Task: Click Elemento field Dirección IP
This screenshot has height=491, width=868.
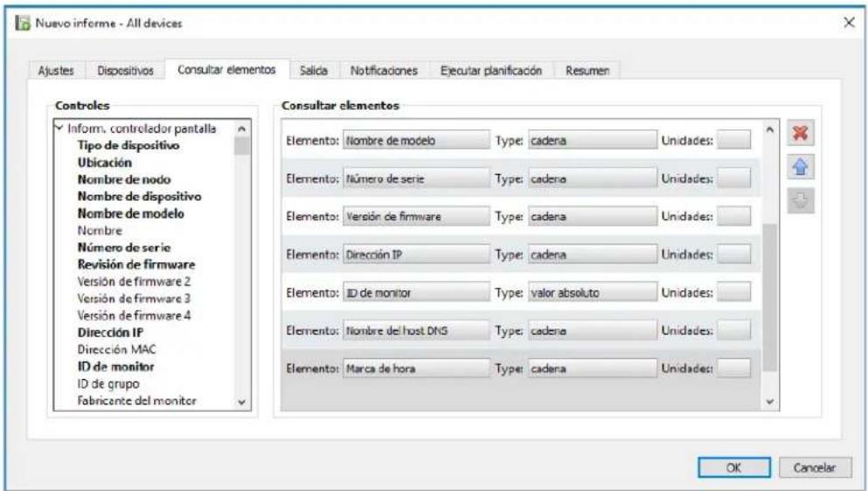Action: [416, 254]
